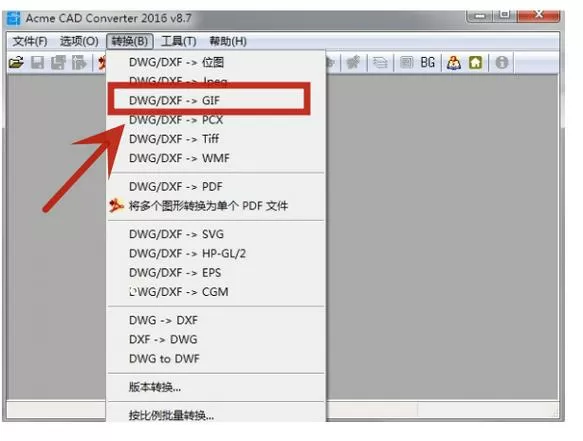Image resolution: width=583 pixels, height=441 pixels.
Task: Click the green Home page icon
Action: click(476, 62)
